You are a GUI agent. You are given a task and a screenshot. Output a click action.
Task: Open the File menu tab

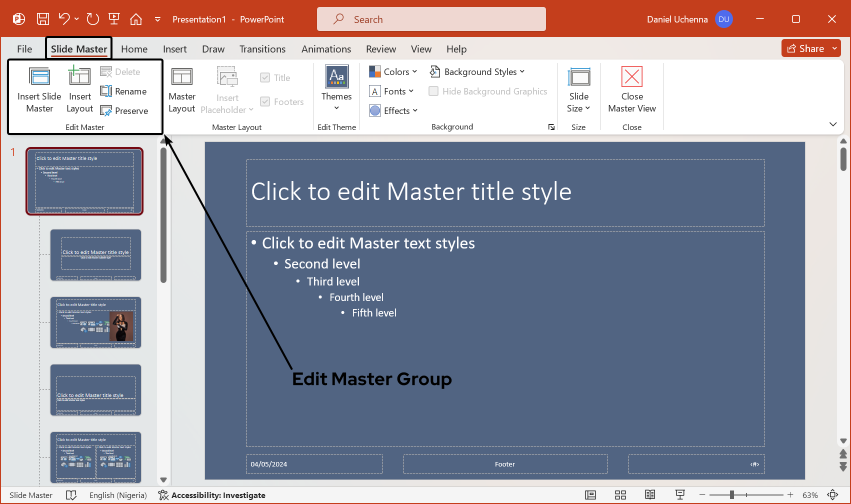(x=24, y=49)
